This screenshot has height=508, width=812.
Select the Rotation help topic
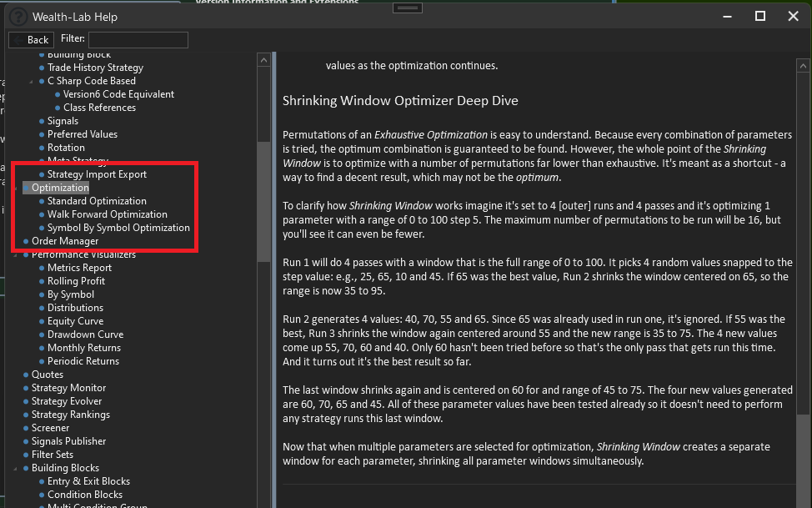66,148
